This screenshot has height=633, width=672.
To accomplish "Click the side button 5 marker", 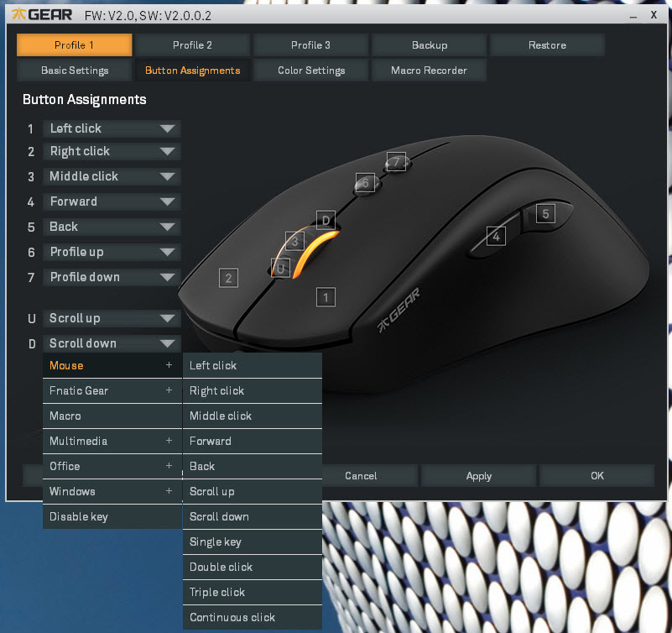I will [x=545, y=213].
